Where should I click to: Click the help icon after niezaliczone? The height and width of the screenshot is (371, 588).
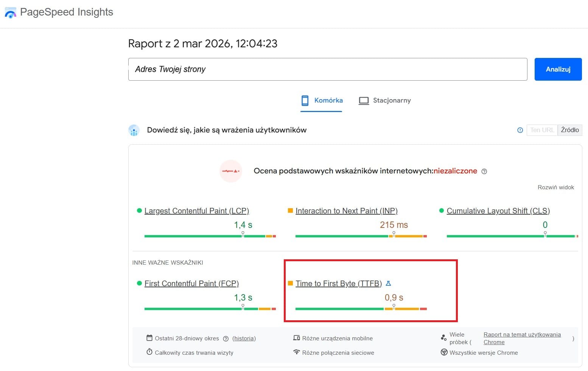click(484, 171)
